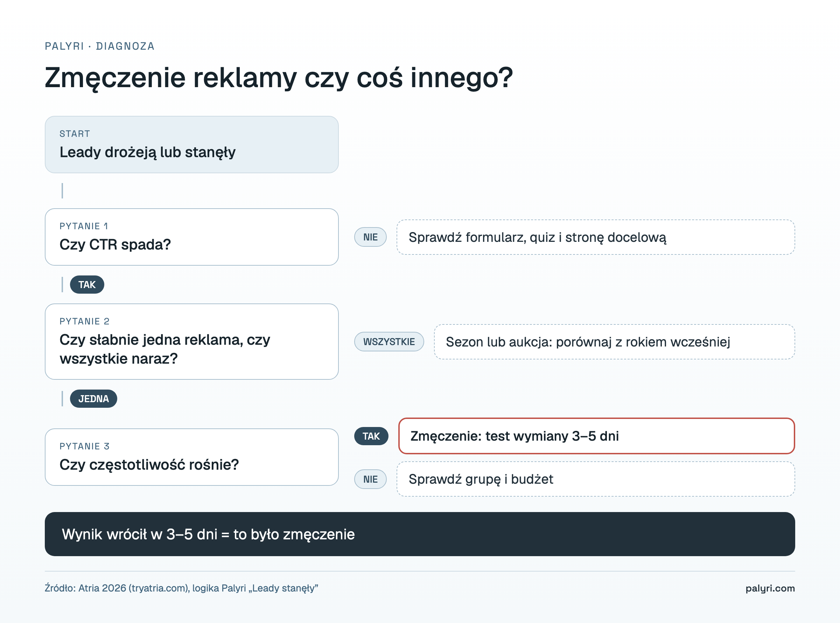This screenshot has width=840, height=623.
Task: Click 'Sezon lub aukcja: porównaj z rokiem wcześniej'
Action: pyautogui.click(x=615, y=342)
